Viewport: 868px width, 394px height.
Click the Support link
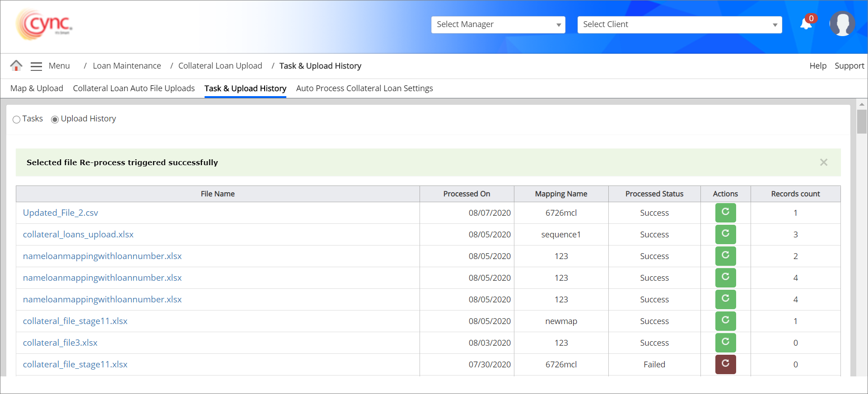click(x=849, y=66)
